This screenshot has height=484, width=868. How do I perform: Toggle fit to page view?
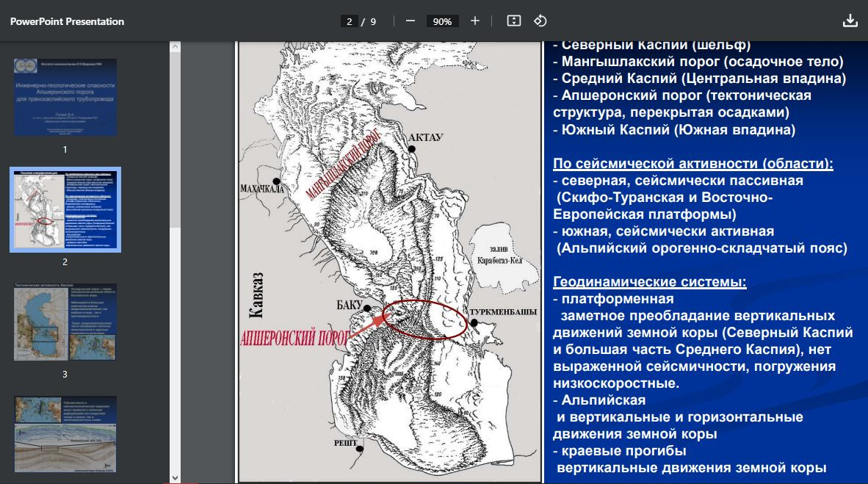pos(514,21)
